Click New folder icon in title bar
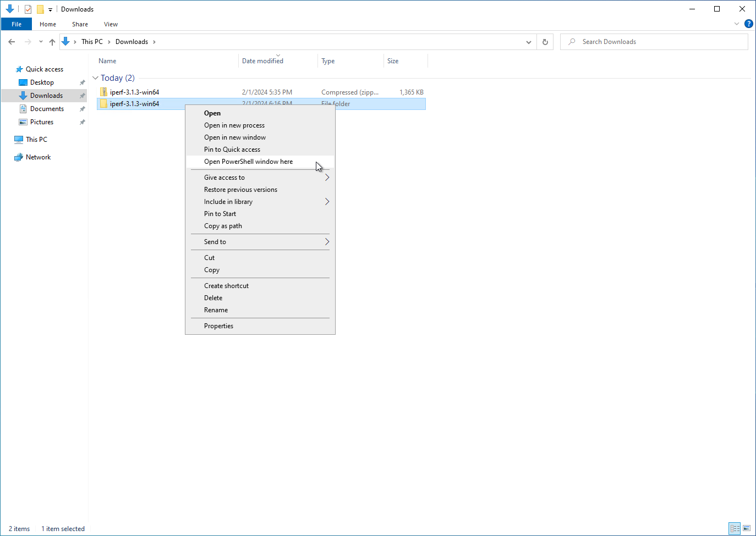The height and width of the screenshot is (536, 756). click(40, 9)
